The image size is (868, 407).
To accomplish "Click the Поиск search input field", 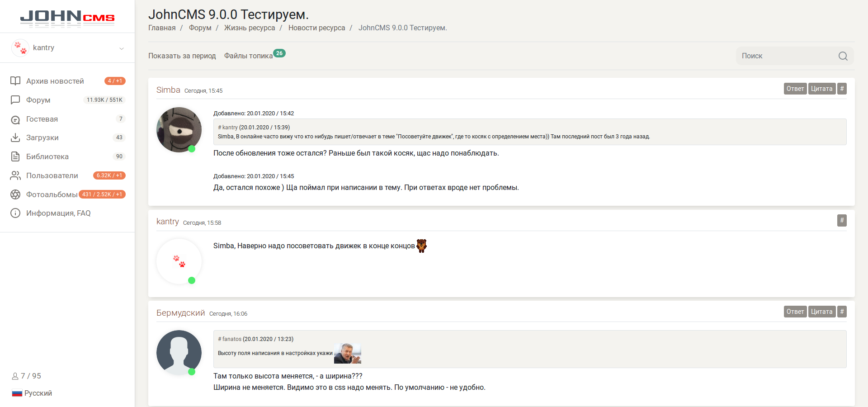I will pos(787,56).
